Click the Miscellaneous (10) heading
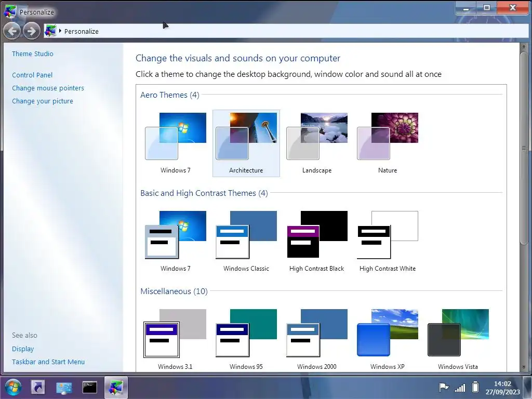 click(x=174, y=291)
